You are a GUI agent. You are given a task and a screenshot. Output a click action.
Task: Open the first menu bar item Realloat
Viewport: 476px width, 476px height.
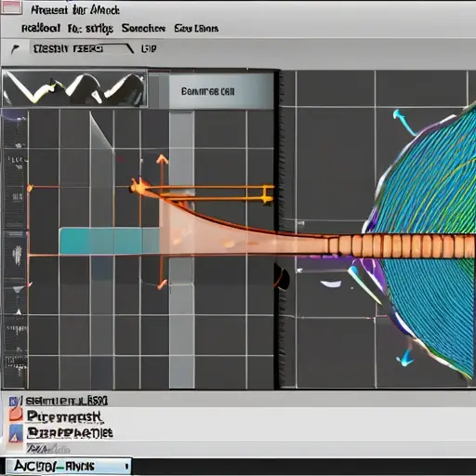(x=41, y=29)
